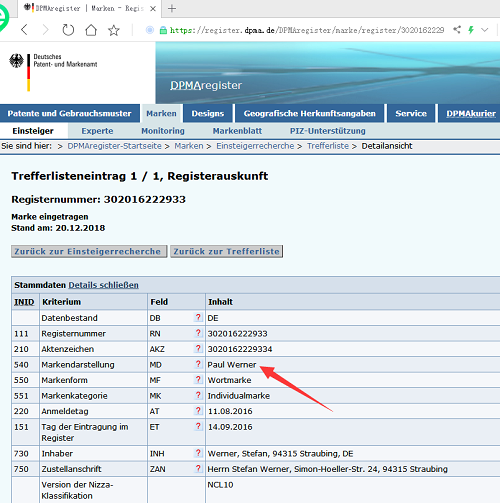This screenshot has height=503, width=500.
Task: Open the Monitoring sub-tab
Action: coord(163,131)
